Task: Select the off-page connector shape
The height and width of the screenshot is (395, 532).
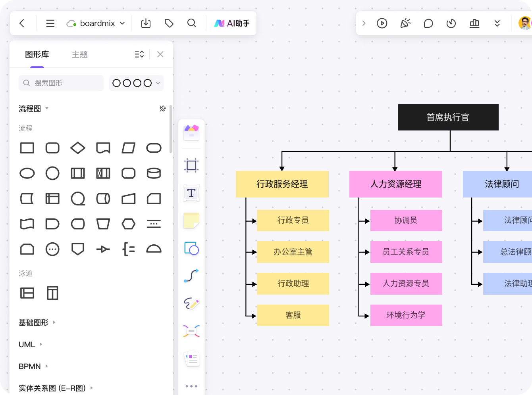Action: coord(78,249)
